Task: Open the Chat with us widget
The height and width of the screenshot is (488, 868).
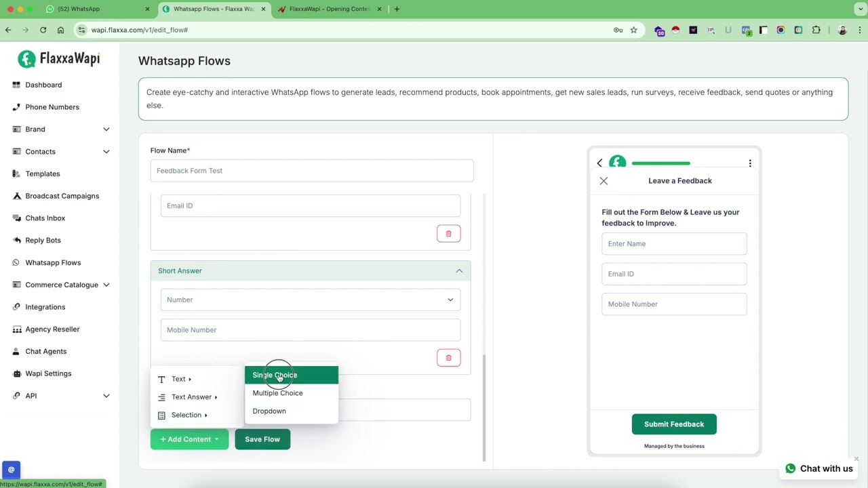Action: tap(818, 468)
